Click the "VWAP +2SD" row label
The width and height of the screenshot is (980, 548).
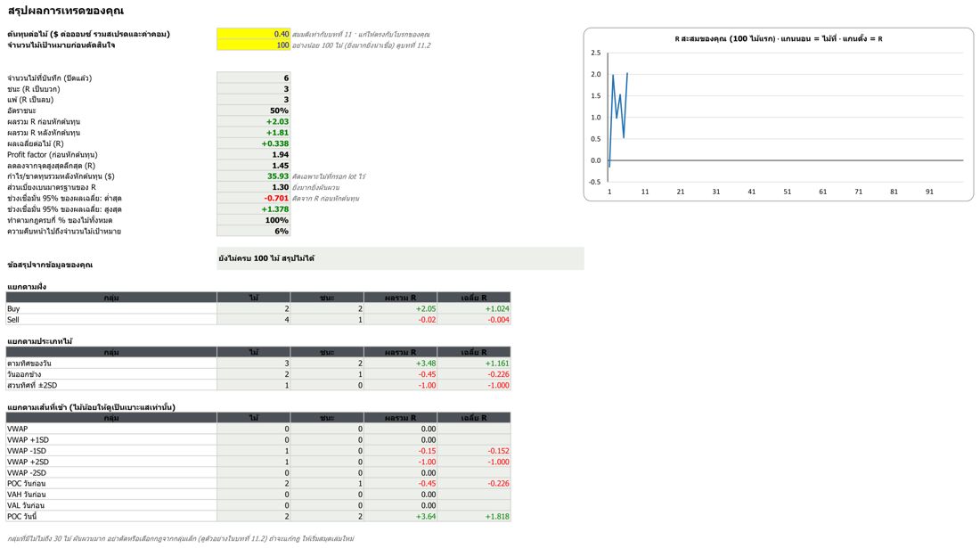coord(111,462)
